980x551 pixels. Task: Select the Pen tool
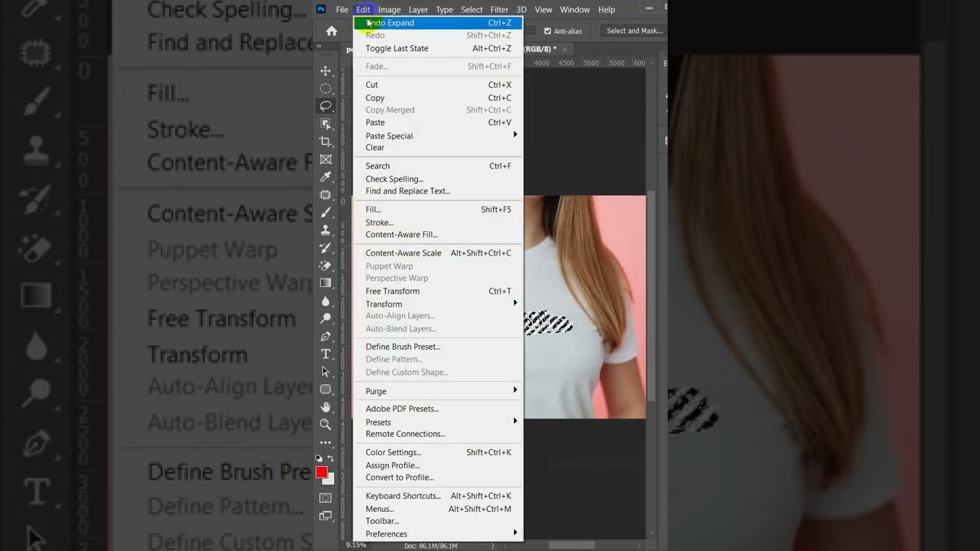(325, 336)
